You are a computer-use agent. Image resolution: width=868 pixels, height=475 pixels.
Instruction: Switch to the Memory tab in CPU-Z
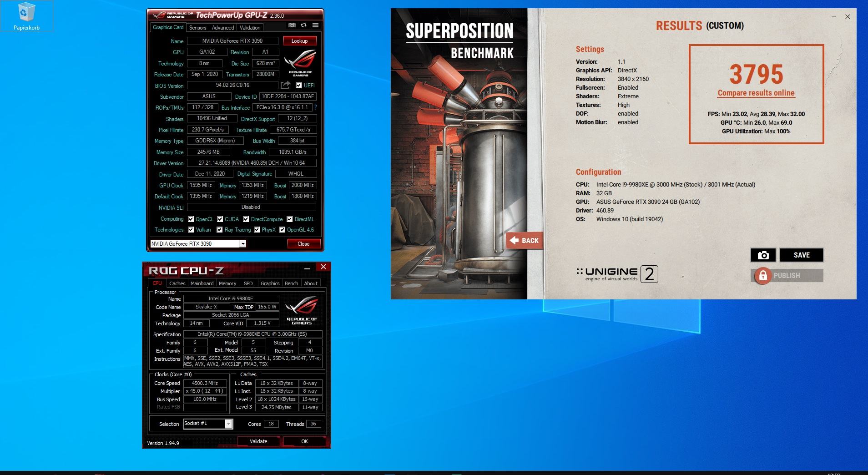227,283
